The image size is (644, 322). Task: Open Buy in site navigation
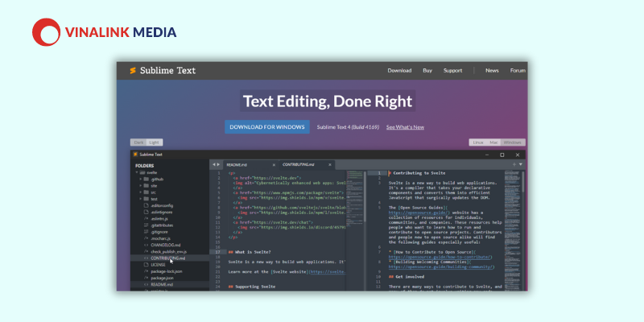pyautogui.click(x=427, y=71)
